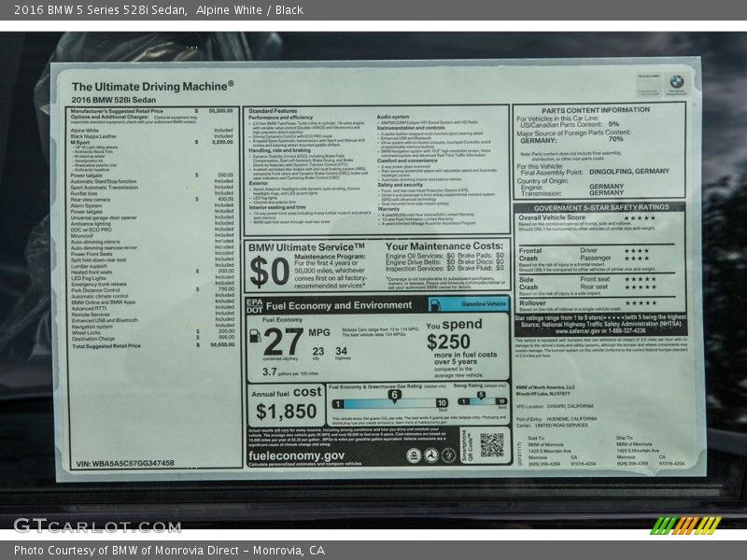Click the VIN WBA5A5C57GG347458
This screenshot has height=560, width=747.
click(x=125, y=463)
